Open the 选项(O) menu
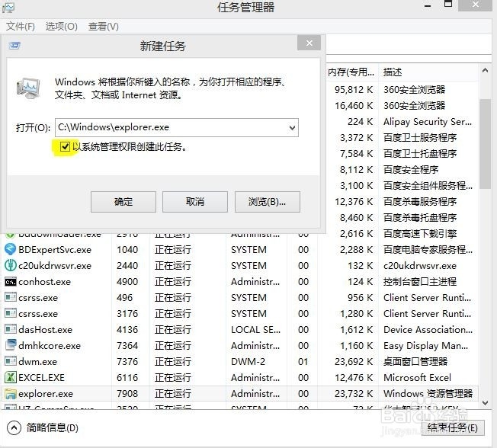The height and width of the screenshot is (448, 497). pos(62,27)
